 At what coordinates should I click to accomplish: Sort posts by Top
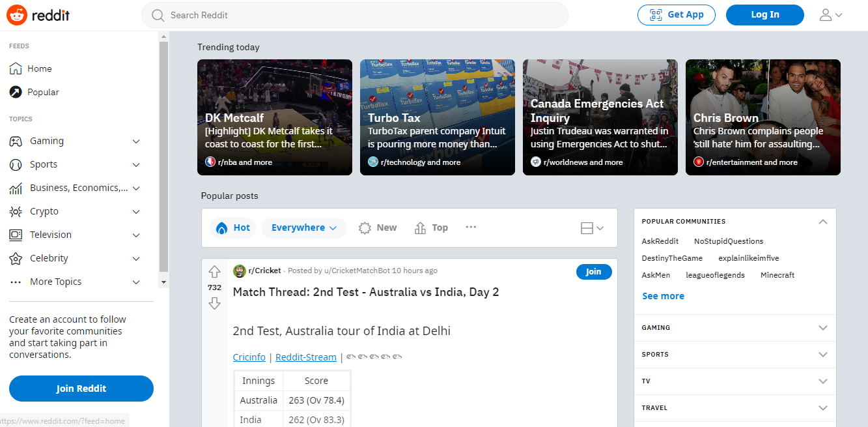[x=431, y=228]
